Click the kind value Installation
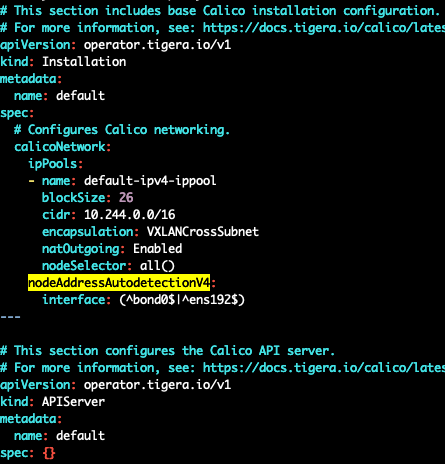 coord(84,62)
